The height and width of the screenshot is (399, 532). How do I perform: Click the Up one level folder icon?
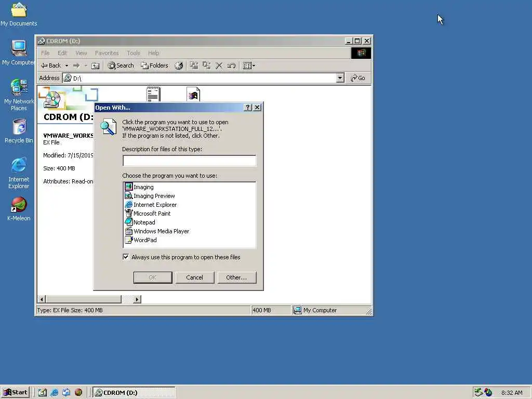[96, 65]
